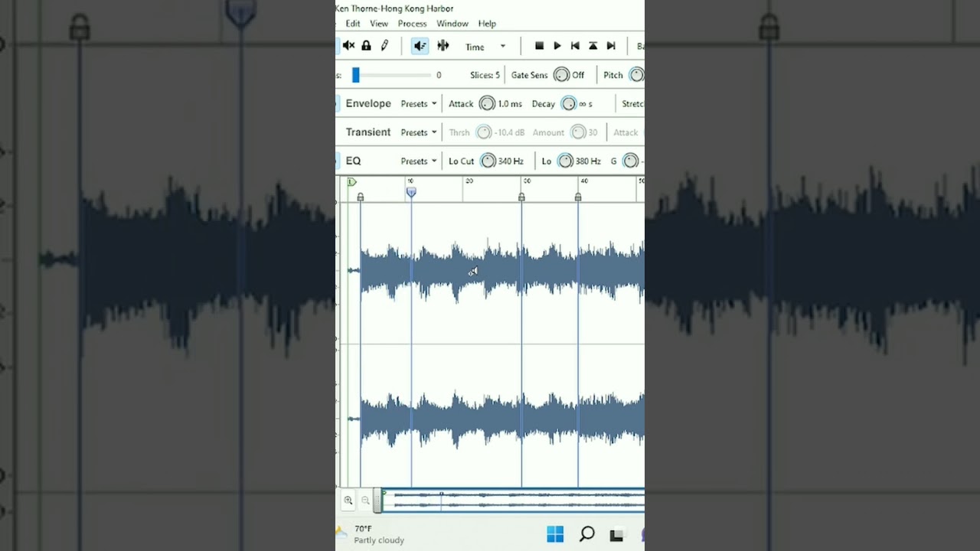Select the Lock slice tool
The width and height of the screenshot is (980, 551).
pos(366,46)
